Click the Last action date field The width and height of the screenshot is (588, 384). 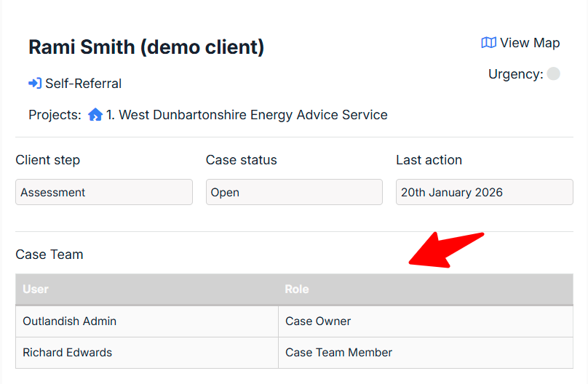[x=484, y=193]
